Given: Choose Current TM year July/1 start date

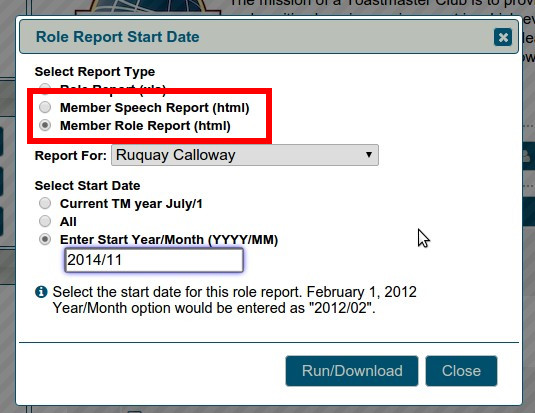Looking at the screenshot, I should coord(45,203).
